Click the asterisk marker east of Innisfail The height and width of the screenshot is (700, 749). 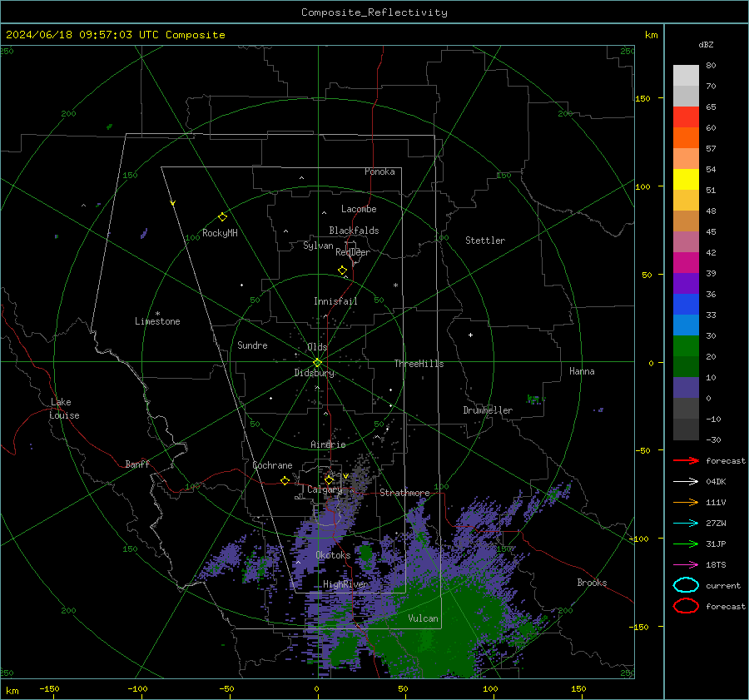point(395,285)
